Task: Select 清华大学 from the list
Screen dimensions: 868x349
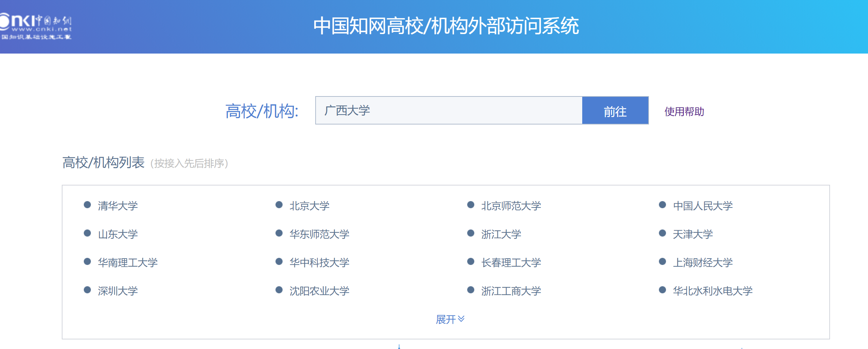Action: tap(118, 206)
